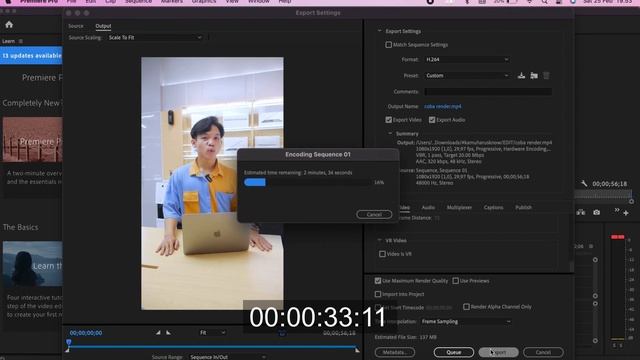640x360 pixels.
Task: Enable Match Sequence Settings checkbox
Action: pos(389,45)
